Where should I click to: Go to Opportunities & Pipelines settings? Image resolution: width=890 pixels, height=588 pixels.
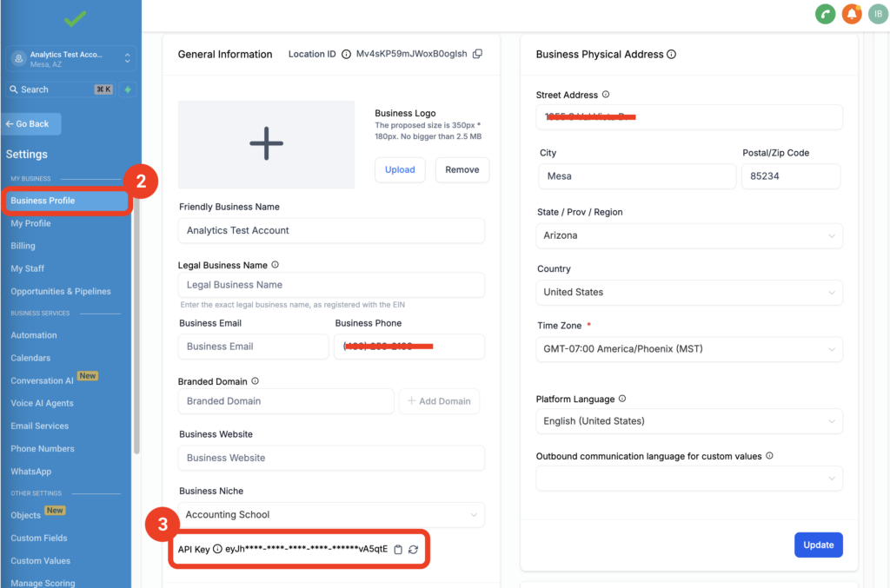click(x=61, y=291)
